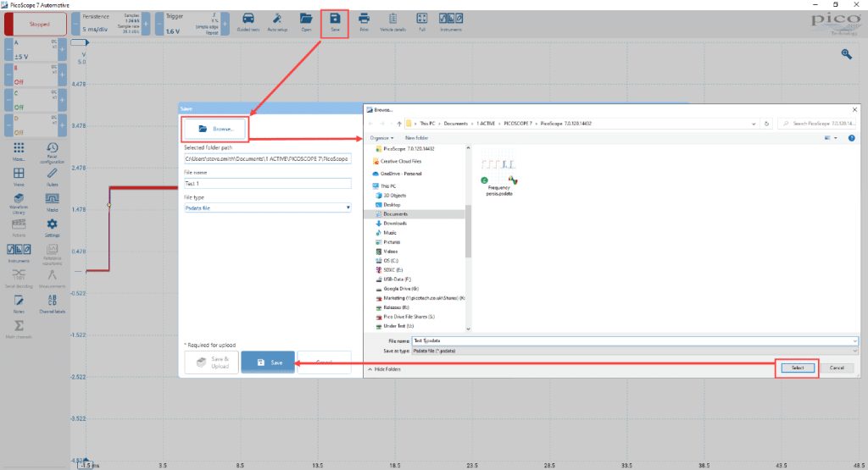The image size is (868, 470).
Task: Open Vehicle details in the toolbar
Action: point(392,22)
